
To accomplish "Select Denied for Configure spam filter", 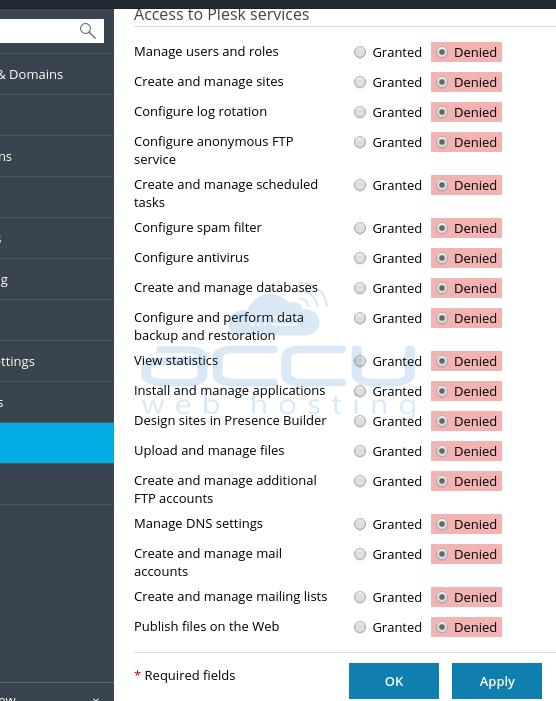I will pyautogui.click(x=442, y=228).
